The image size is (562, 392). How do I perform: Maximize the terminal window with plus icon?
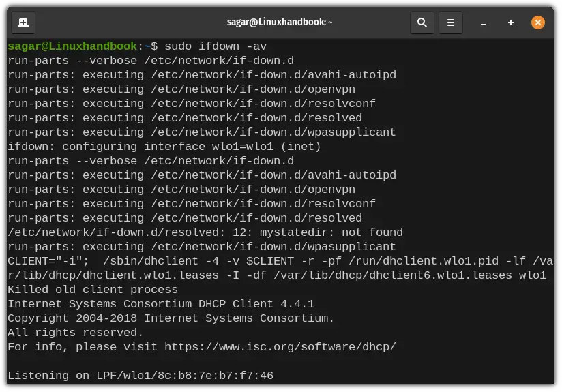pos(511,22)
